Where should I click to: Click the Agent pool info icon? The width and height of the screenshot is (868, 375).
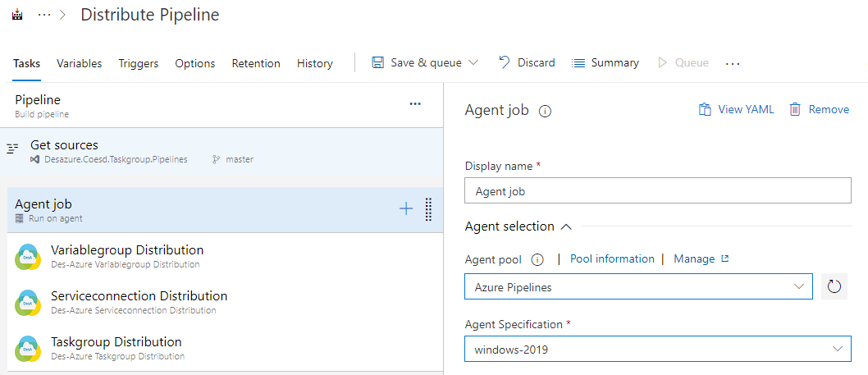537,259
